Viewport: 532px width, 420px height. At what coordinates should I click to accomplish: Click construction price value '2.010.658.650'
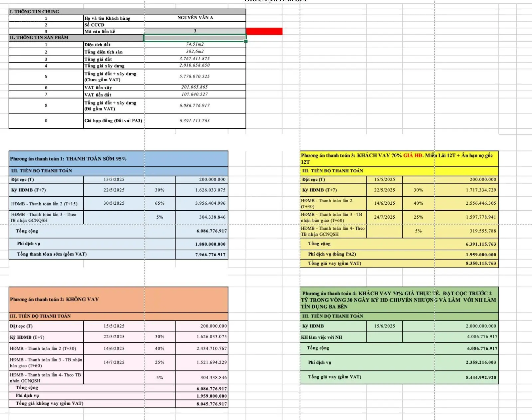[x=195, y=66]
